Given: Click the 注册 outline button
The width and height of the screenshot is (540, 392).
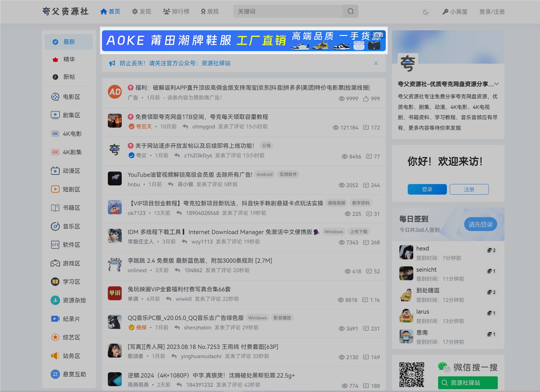Looking at the screenshot, I should 469,189.
